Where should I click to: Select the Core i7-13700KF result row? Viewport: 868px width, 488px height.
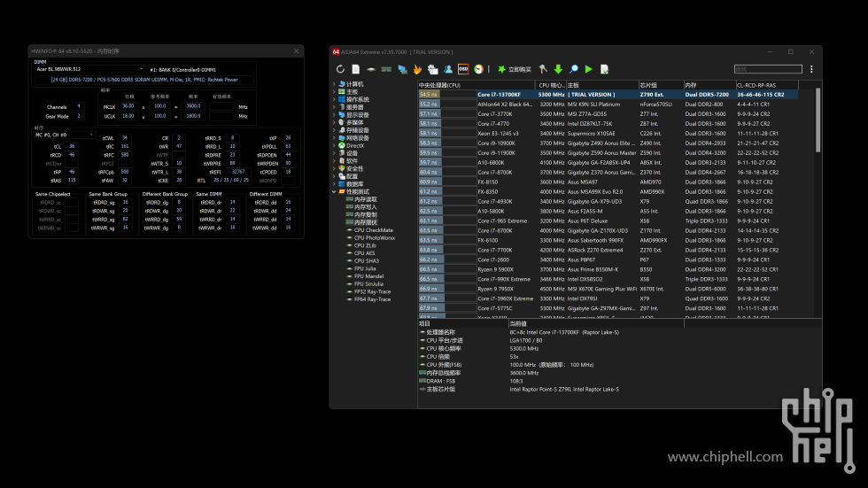pos(608,95)
